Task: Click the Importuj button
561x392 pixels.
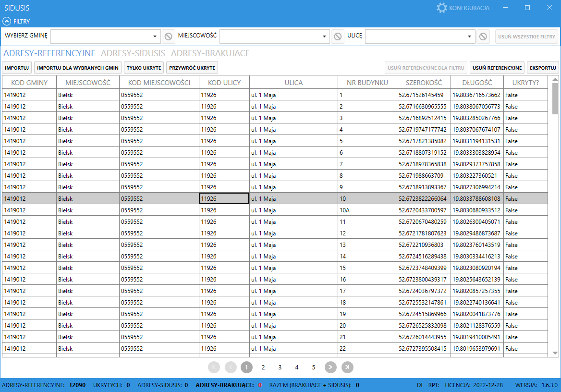Action: pyautogui.click(x=17, y=68)
